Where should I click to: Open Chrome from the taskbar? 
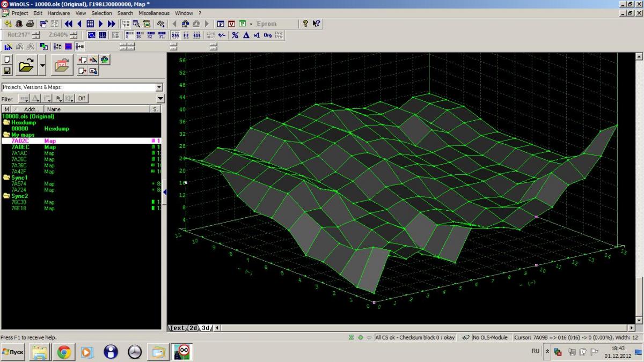point(64,352)
